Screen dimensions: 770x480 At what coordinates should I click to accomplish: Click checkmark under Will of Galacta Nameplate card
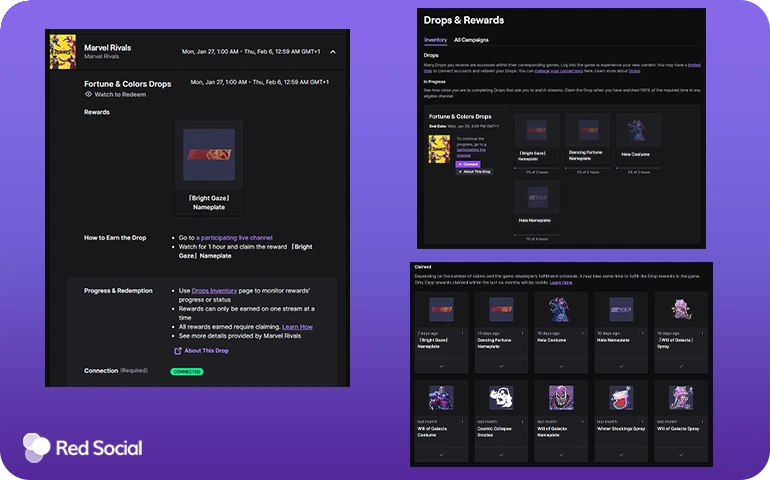coord(561,454)
